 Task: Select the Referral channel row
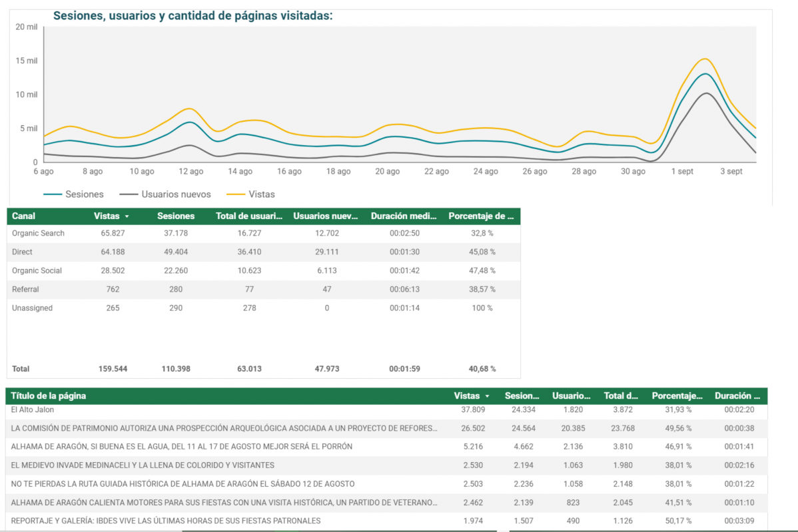click(263, 290)
